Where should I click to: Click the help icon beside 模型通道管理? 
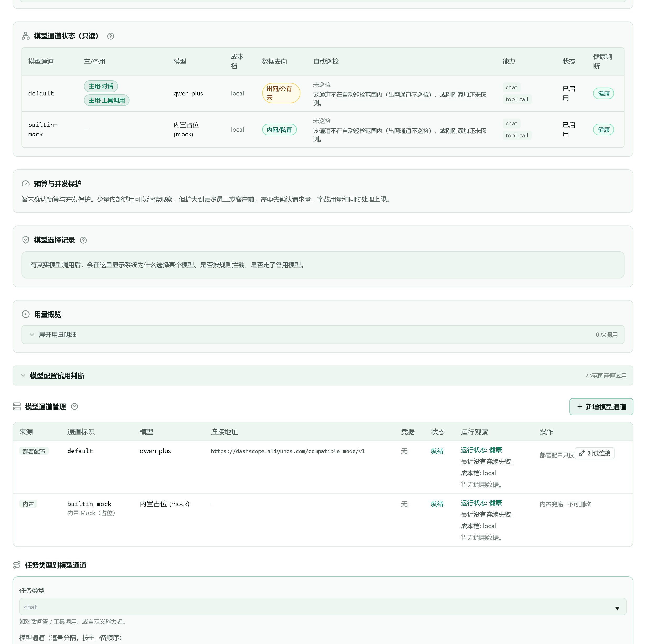(x=74, y=407)
